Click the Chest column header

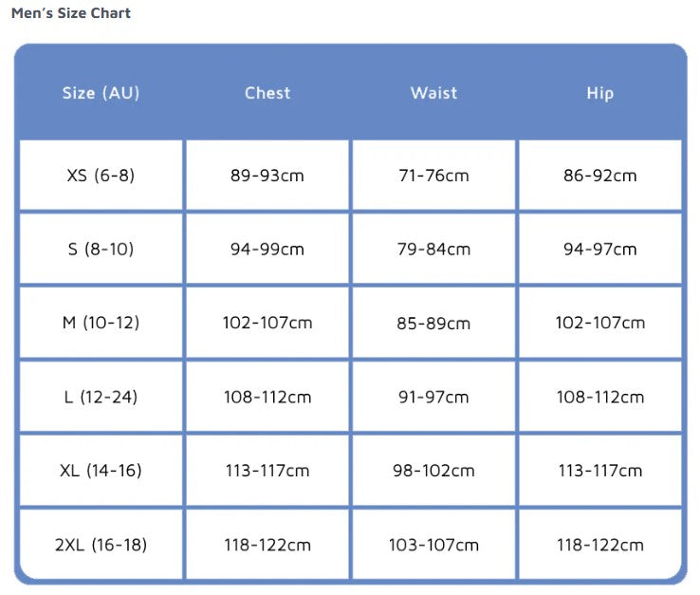click(x=267, y=93)
